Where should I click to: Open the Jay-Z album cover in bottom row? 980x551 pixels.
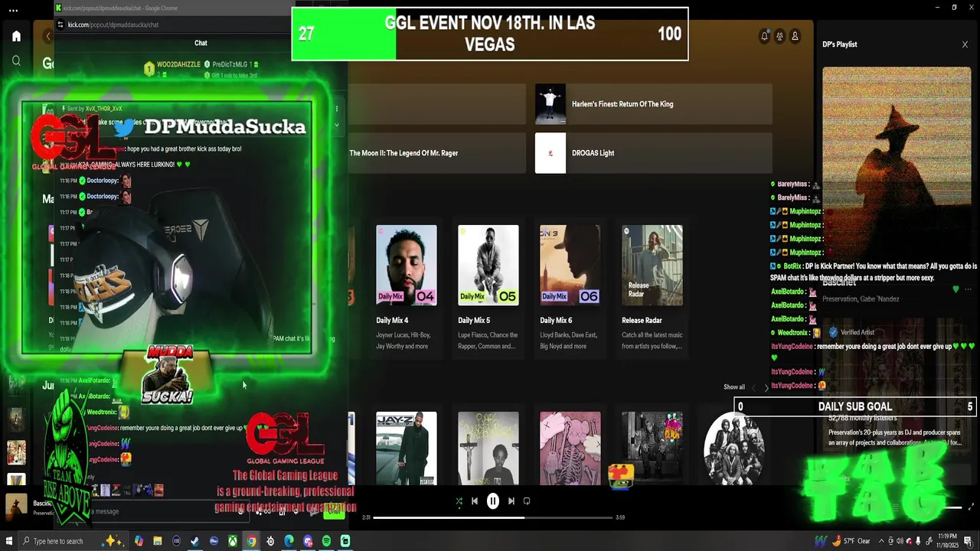point(407,448)
